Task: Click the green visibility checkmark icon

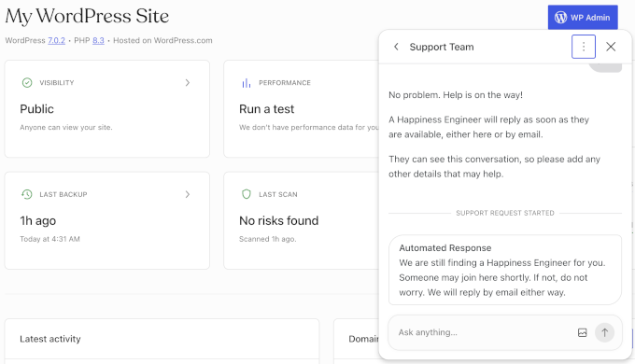Action: tap(27, 82)
